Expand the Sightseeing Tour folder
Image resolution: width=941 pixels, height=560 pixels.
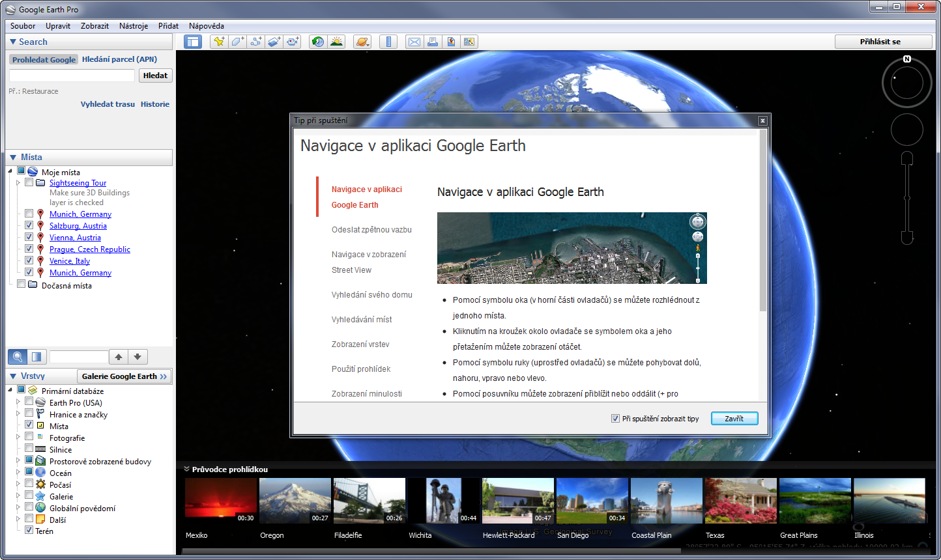click(x=18, y=183)
